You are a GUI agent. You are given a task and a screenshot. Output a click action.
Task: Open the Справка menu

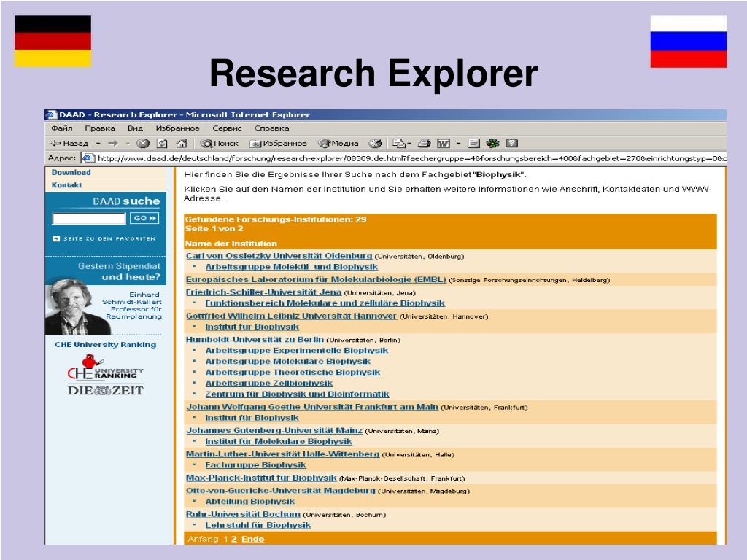[x=271, y=128]
